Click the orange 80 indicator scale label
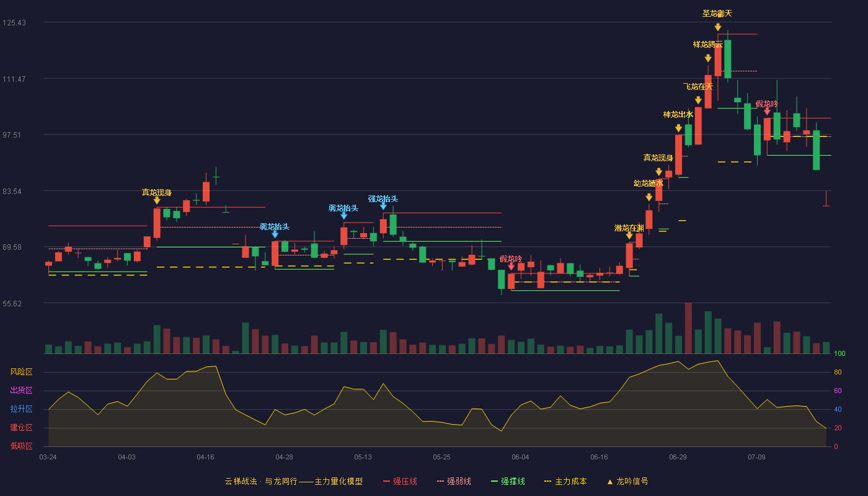Image resolution: width=868 pixels, height=496 pixels. (838, 372)
